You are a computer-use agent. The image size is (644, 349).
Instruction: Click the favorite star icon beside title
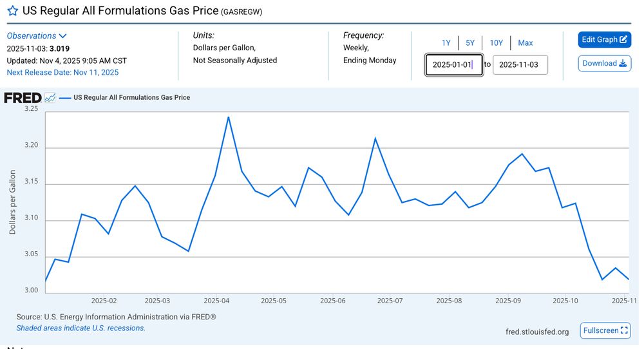tap(13, 12)
